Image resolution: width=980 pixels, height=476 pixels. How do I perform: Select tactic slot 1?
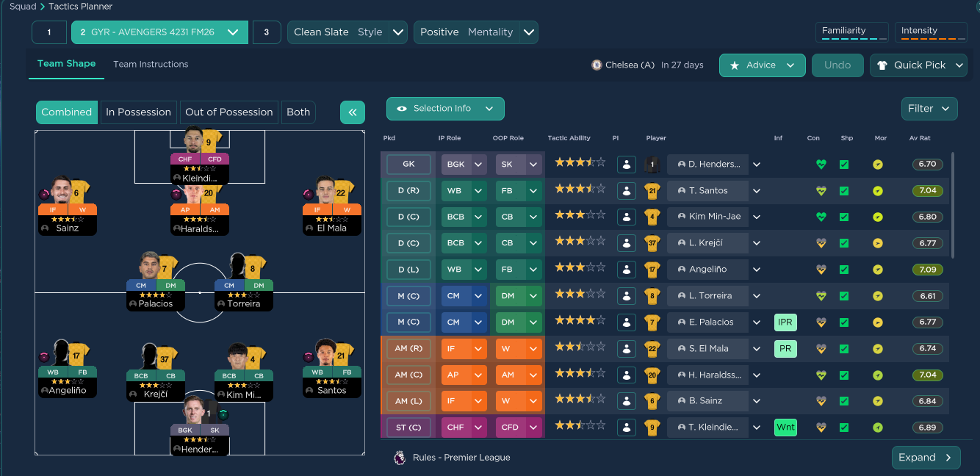49,32
